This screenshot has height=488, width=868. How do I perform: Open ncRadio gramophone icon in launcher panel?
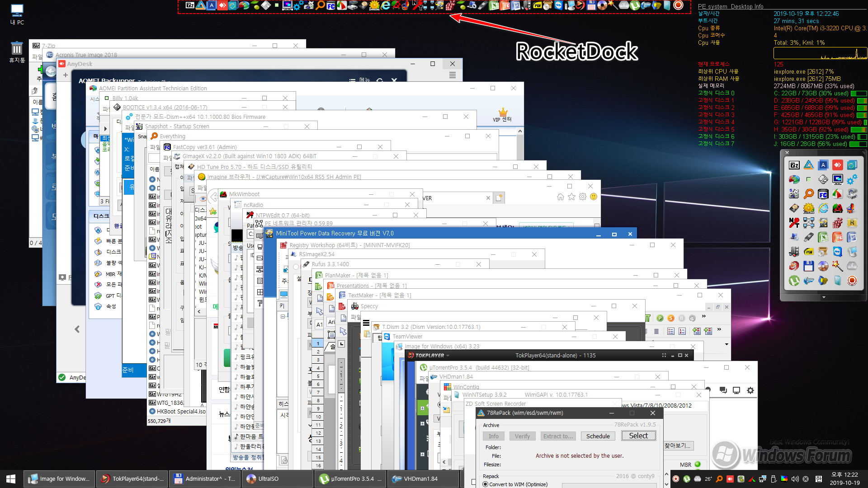coord(852,208)
